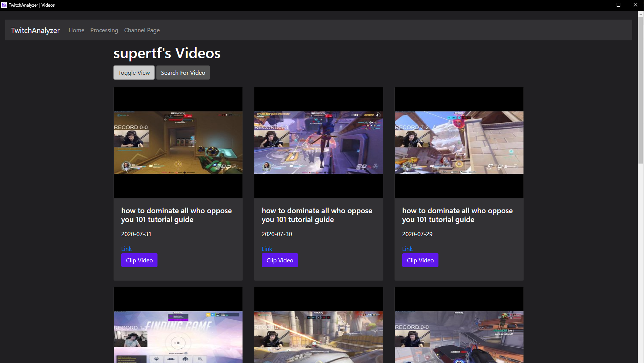The width and height of the screenshot is (644, 363).
Task: Open thumbnail of 2020-07-30 video
Action: [319, 143]
